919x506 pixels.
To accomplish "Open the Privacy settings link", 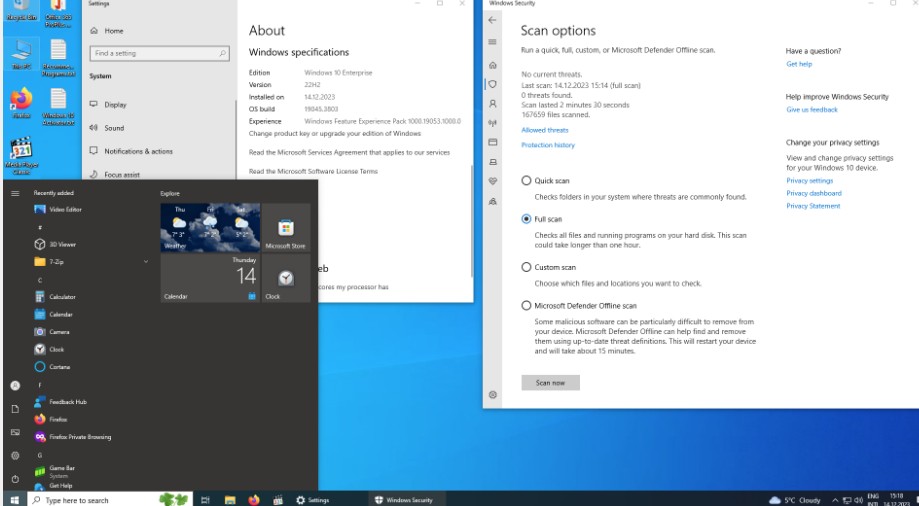I will pyautogui.click(x=809, y=181).
